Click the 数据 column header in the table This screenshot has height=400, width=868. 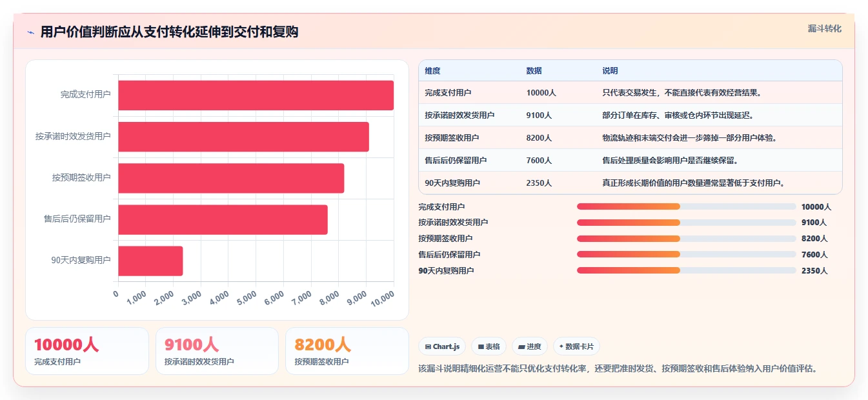pos(534,70)
